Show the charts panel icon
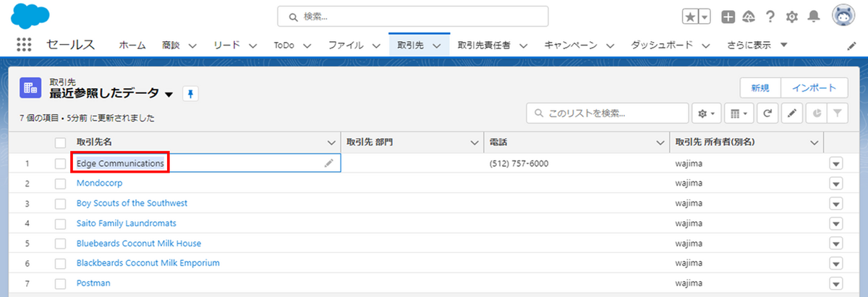This screenshot has height=297, width=868. (x=816, y=113)
